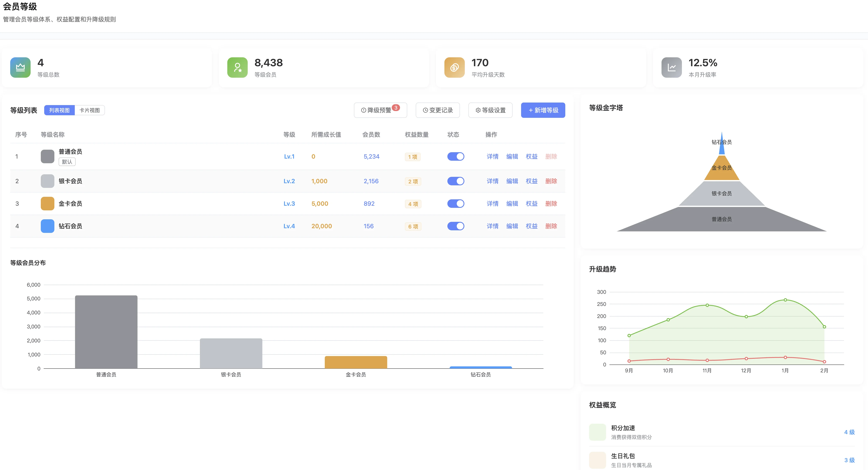
Task: Disable the 普通会员 status switch
Action: 456,156
